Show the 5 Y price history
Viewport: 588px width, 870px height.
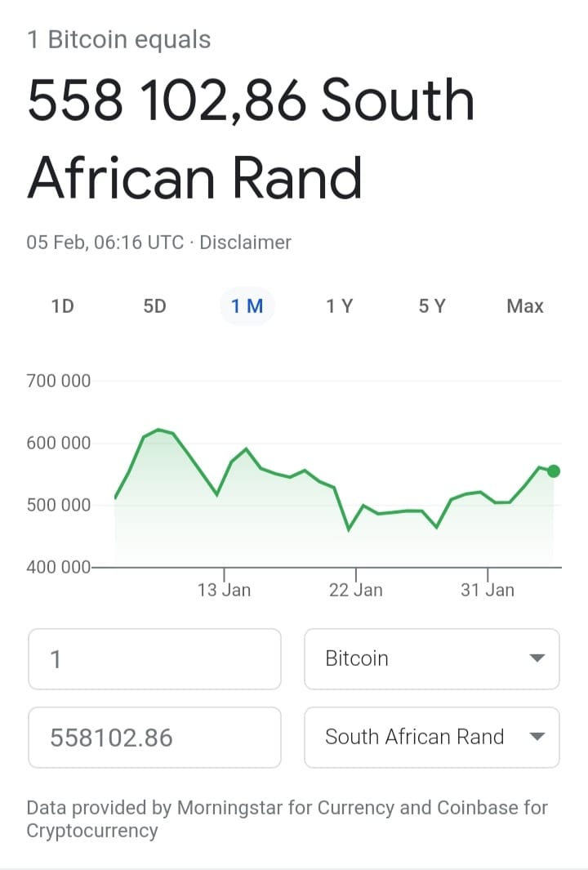(x=432, y=306)
